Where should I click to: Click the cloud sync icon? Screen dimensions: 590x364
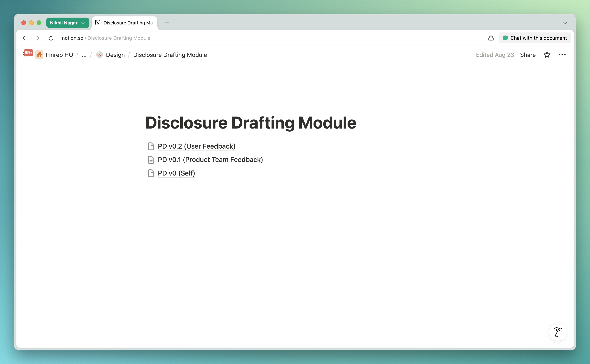pos(491,38)
